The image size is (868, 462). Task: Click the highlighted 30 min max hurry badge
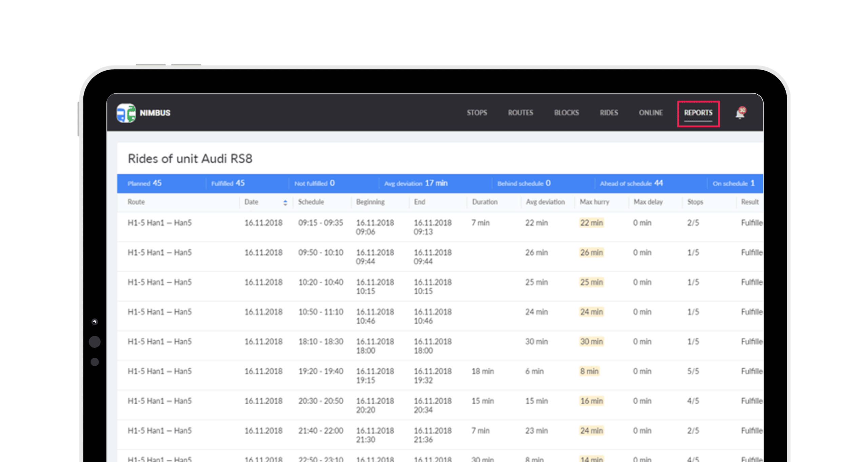tap(591, 342)
